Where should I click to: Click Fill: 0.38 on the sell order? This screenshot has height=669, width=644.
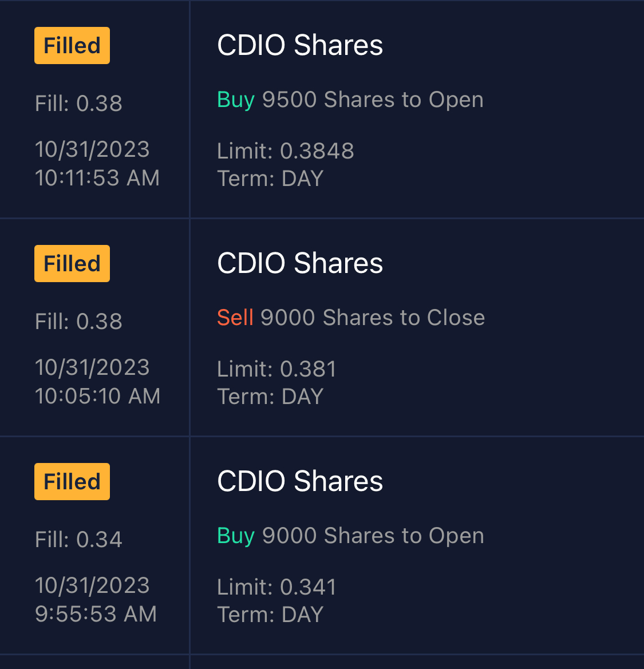(x=78, y=322)
